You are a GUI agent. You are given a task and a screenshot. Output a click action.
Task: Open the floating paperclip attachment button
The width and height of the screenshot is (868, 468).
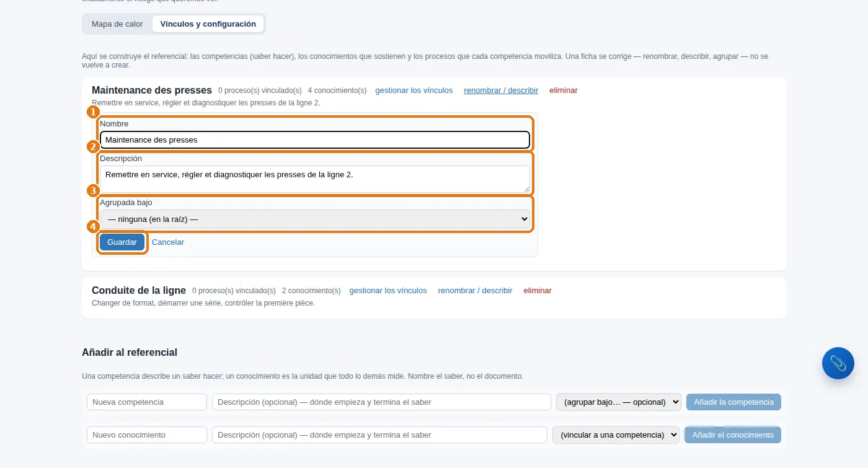click(x=838, y=363)
